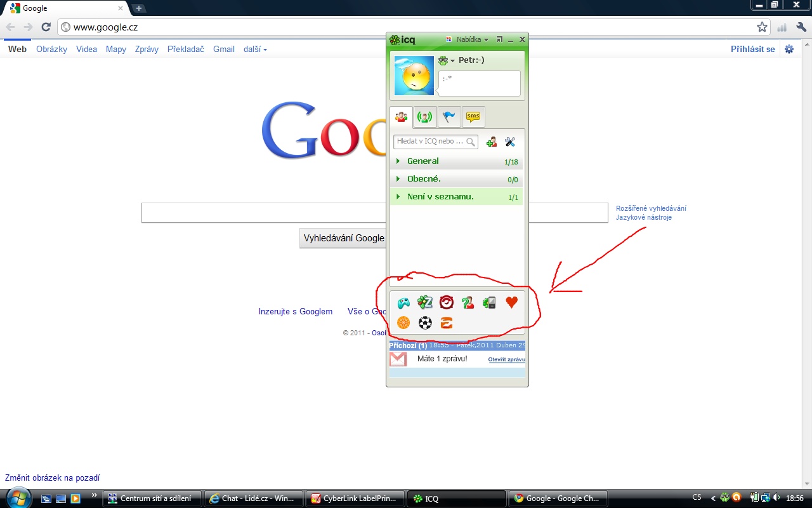This screenshot has height=508, width=812.
Task: Expand the Není v seznamu group
Action: click(x=398, y=197)
